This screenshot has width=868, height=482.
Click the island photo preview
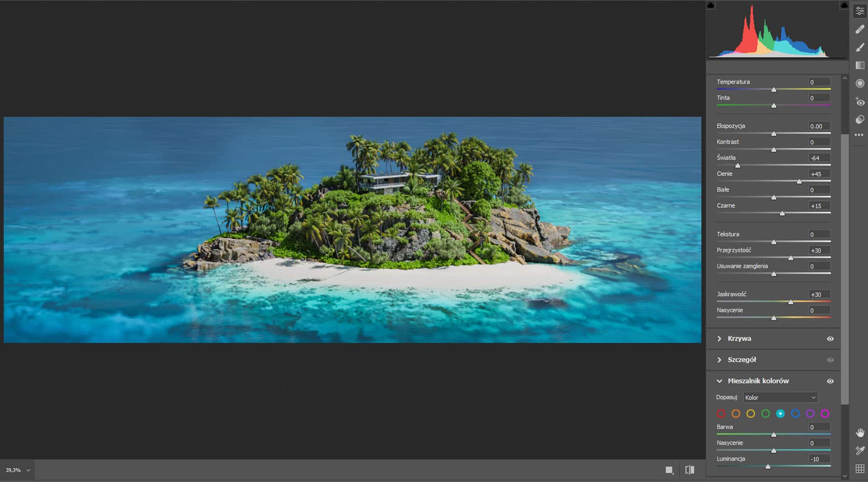(353, 230)
